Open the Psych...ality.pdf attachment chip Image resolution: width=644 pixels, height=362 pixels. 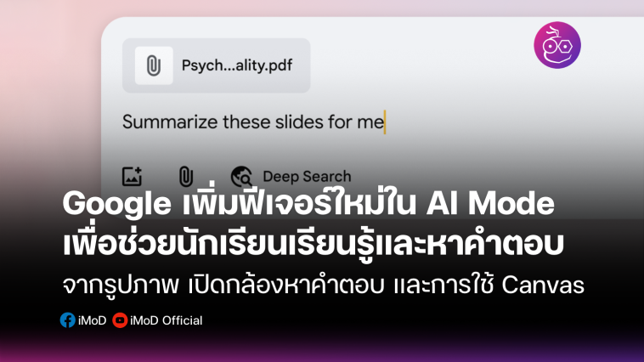point(217,65)
